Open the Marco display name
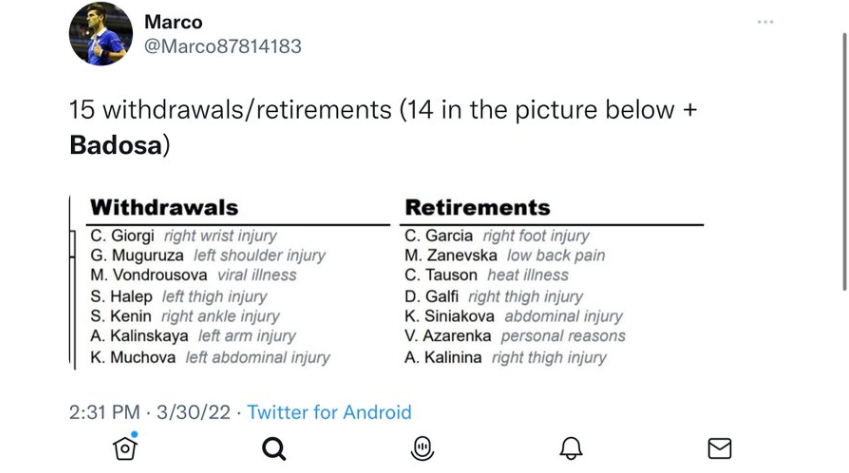 coord(172,22)
